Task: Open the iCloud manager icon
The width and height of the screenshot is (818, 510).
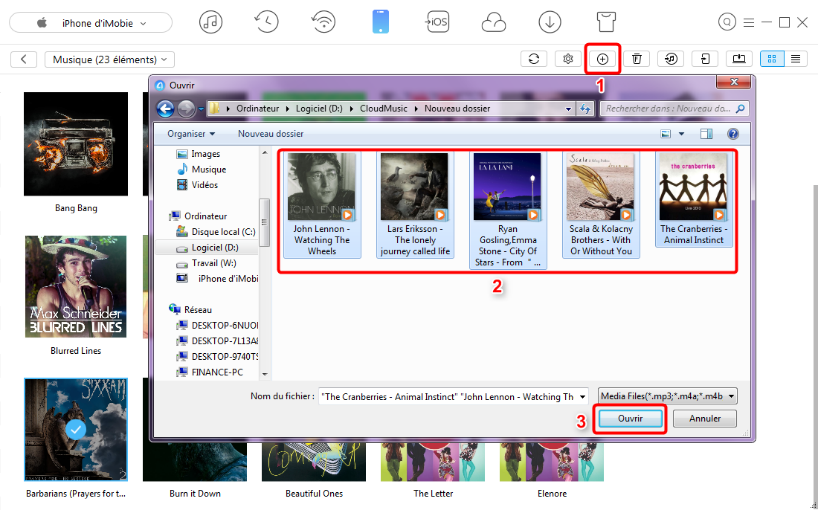Action: [494, 22]
